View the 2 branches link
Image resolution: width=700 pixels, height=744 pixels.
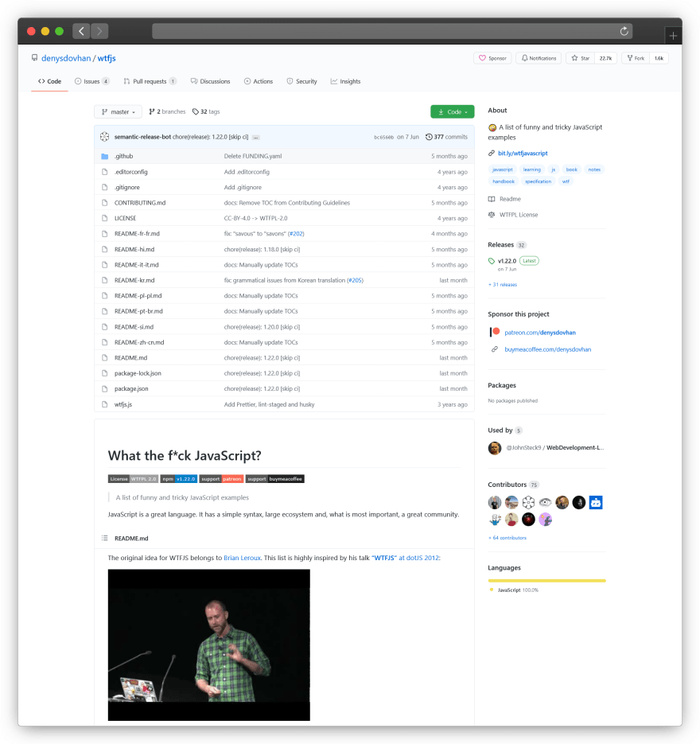tap(167, 111)
